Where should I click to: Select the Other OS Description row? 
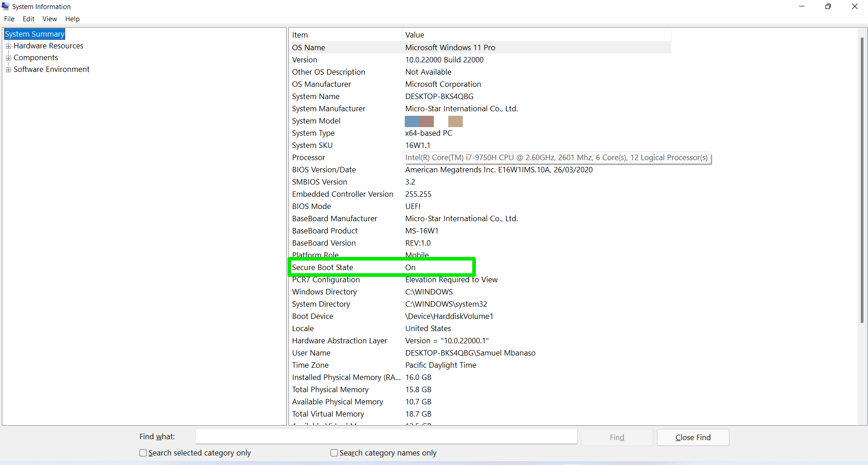coord(480,72)
